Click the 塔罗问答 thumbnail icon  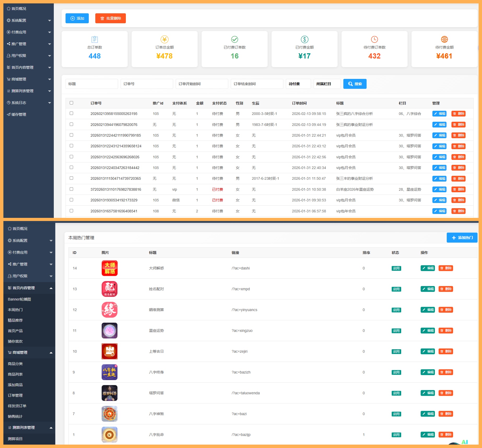[109, 393]
